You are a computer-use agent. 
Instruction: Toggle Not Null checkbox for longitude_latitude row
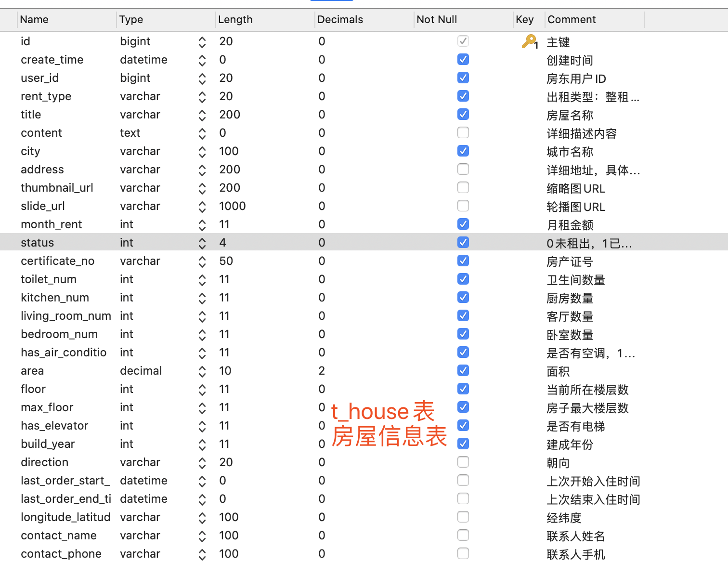463,517
